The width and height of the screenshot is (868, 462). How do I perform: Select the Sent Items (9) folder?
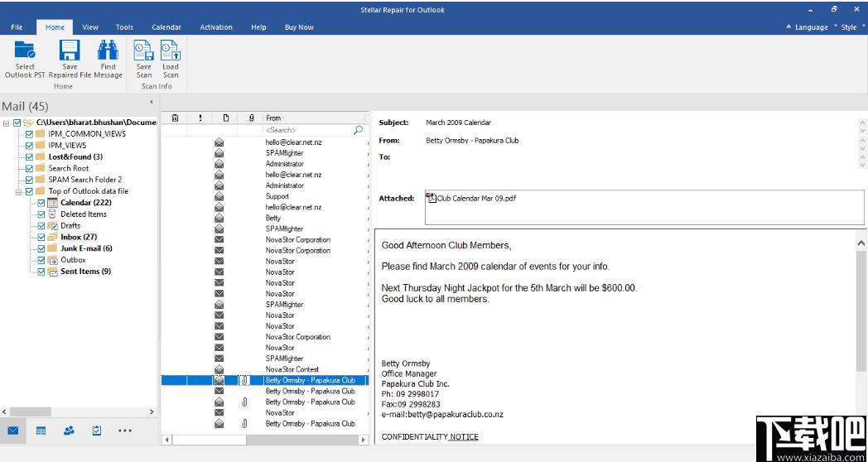86,272
